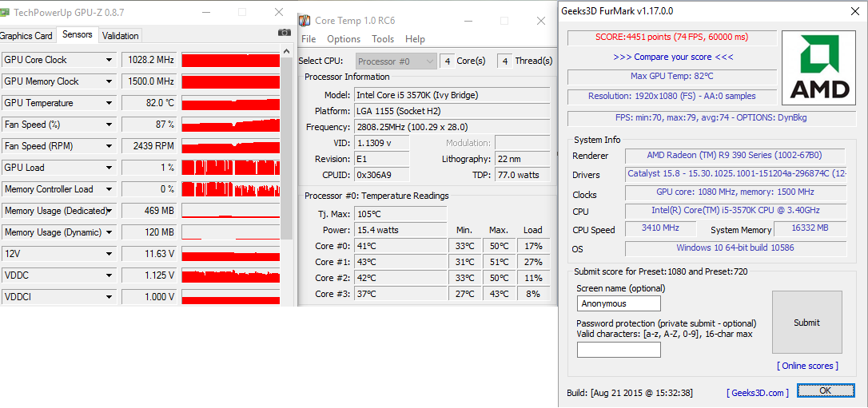Click the Core #3 max temperature 43°C cell
Screen dimensions: 868x408
click(x=500, y=294)
